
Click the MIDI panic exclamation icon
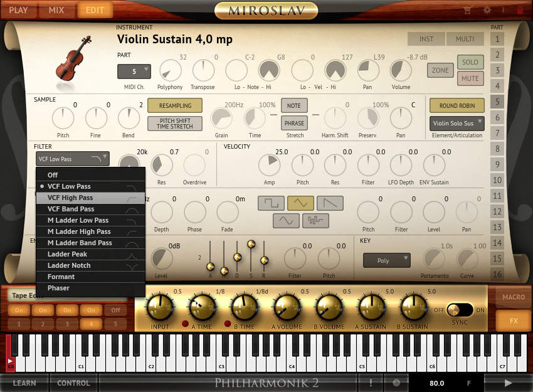point(370,382)
